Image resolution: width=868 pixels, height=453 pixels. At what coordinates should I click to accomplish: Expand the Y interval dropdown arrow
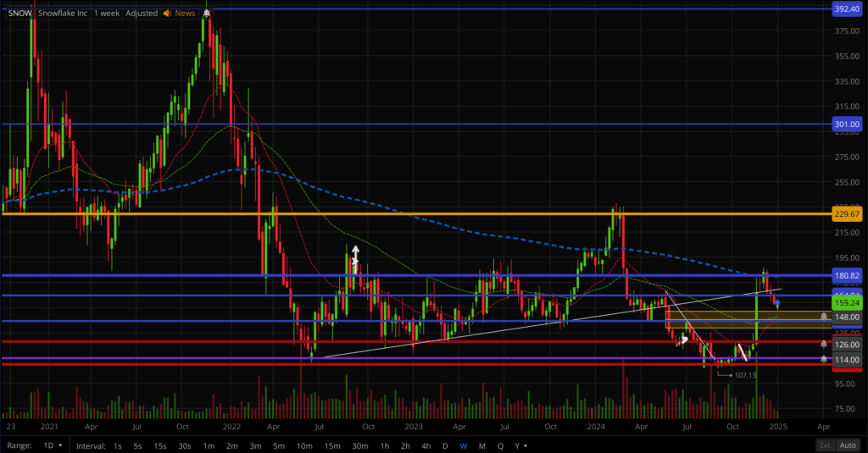tap(526, 445)
